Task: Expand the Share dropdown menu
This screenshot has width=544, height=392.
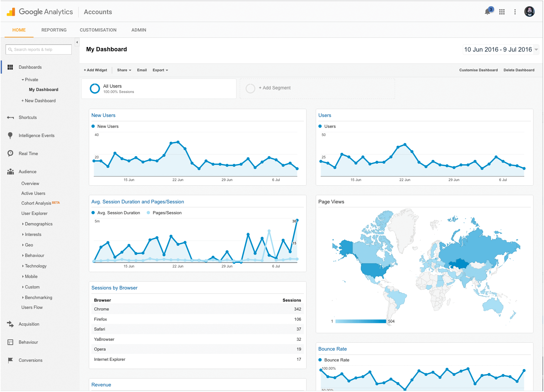Action: (x=124, y=70)
